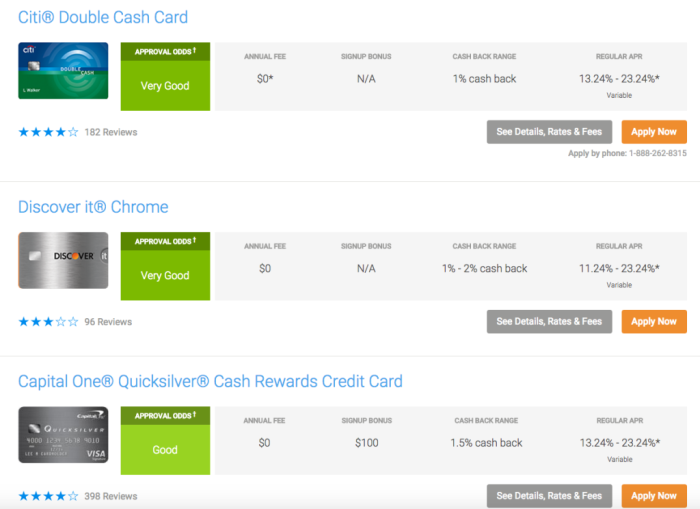Click the $0 annual fee for Quicksilver

point(264,443)
